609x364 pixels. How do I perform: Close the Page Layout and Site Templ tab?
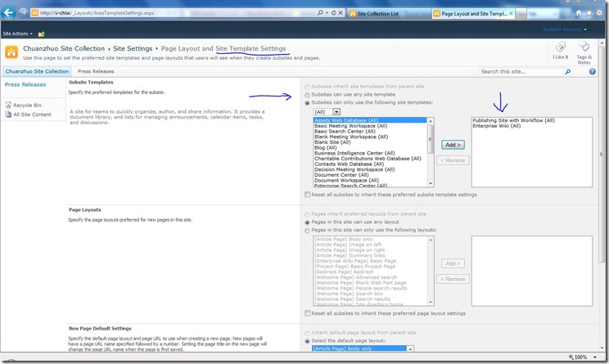pyautogui.click(x=511, y=13)
